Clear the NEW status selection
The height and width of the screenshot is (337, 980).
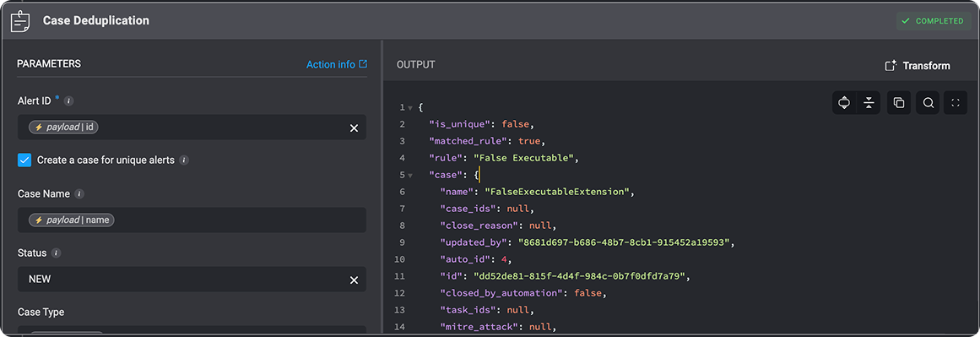click(354, 280)
